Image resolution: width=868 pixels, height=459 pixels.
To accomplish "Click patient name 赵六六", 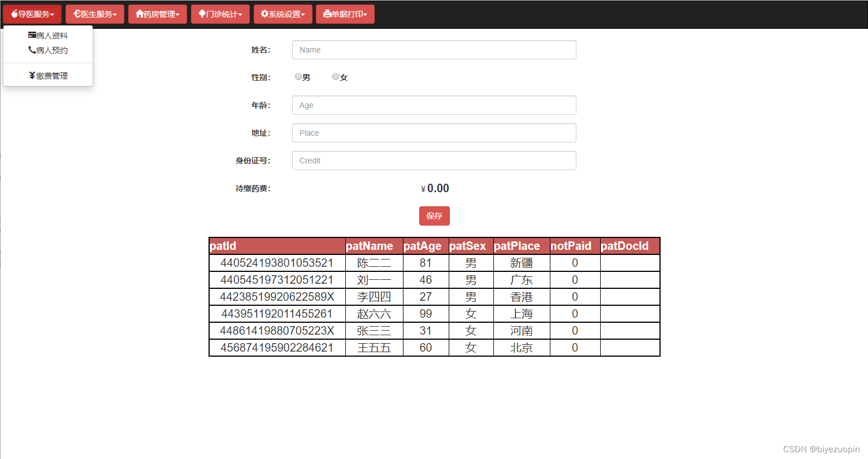I will [x=374, y=314].
